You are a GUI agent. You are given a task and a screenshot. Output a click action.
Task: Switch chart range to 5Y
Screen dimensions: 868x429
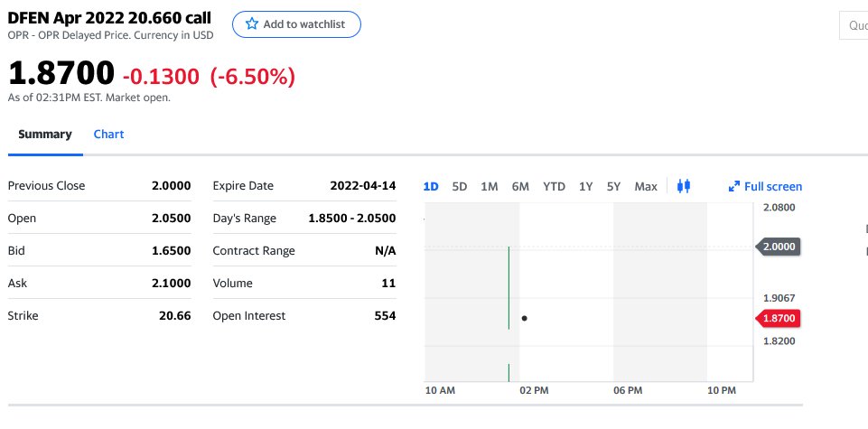(613, 187)
